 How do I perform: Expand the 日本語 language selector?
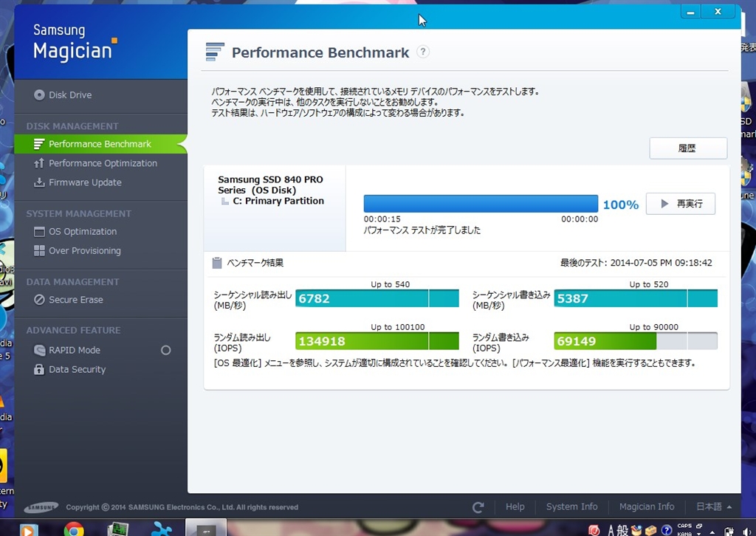(x=714, y=506)
